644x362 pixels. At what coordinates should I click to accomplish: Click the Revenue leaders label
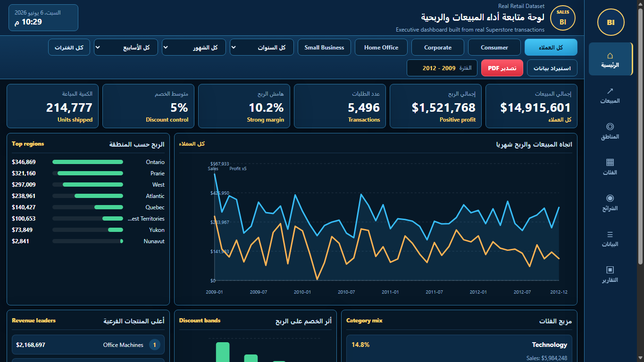tap(33, 321)
